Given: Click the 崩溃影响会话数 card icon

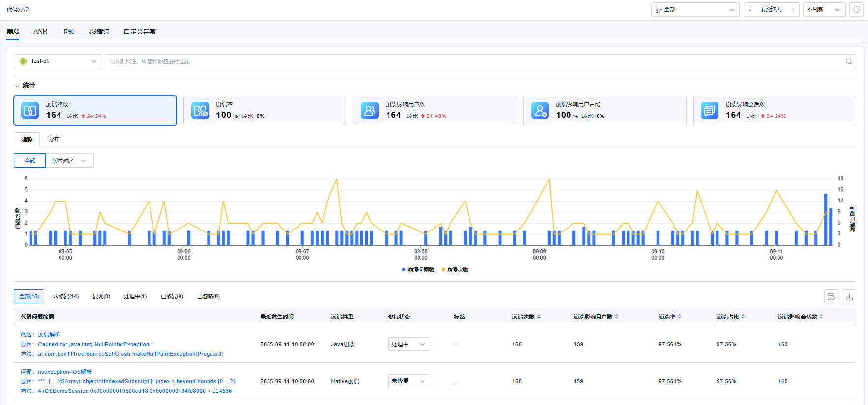Looking at the screenshot, I should tap(710, 111).
